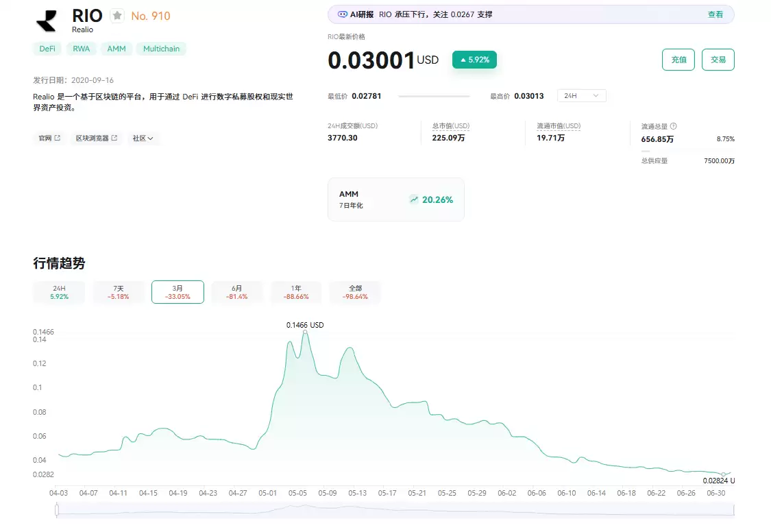Image resolution: width=771 pixels, height=532 pixels.
Task: Click the chart range overview slider bar
Action: (x=395, y=510)
